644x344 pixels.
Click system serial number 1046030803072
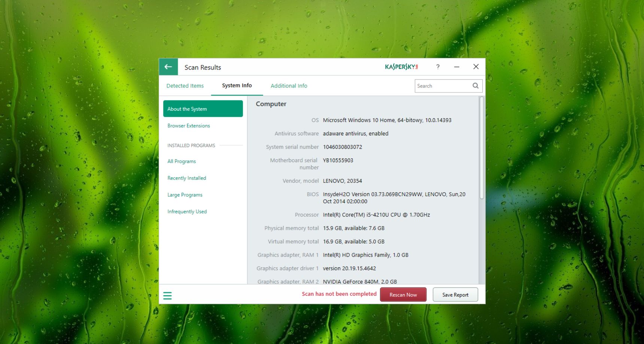tap(343, 147)
